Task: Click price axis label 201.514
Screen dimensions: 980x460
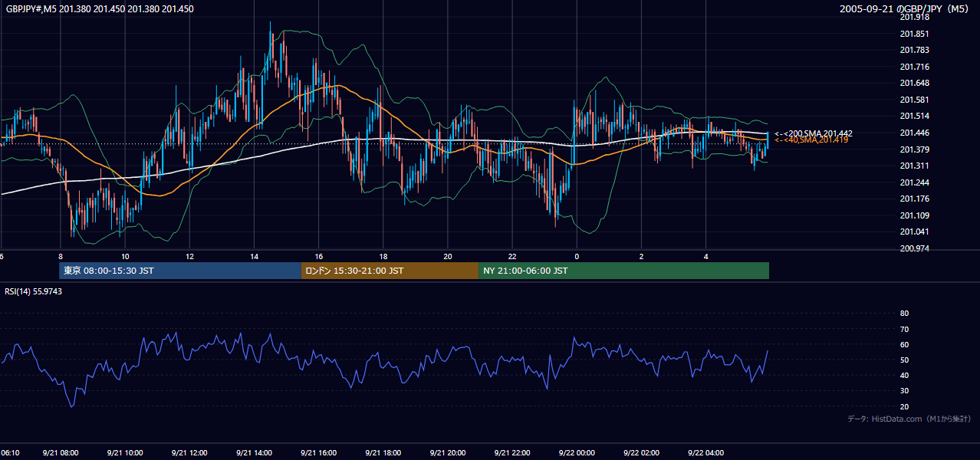Action: tap(914, 117)
